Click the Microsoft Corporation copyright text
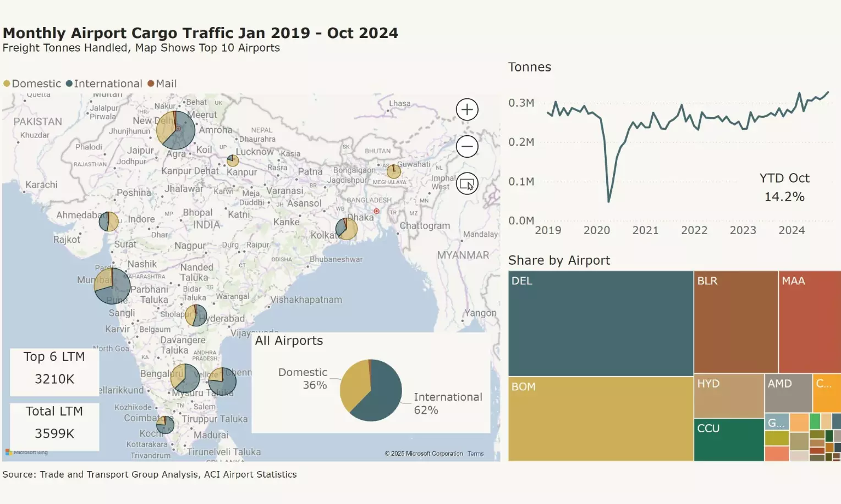 tap(424, 454)
